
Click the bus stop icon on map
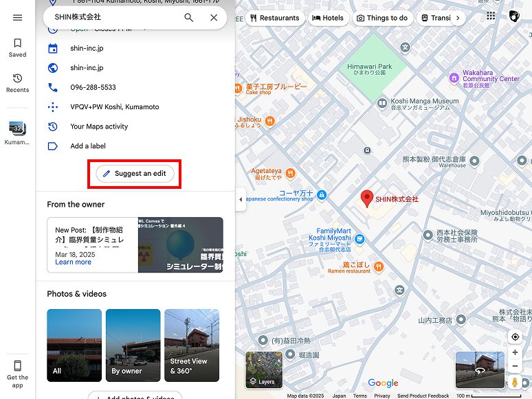(367, 150)
